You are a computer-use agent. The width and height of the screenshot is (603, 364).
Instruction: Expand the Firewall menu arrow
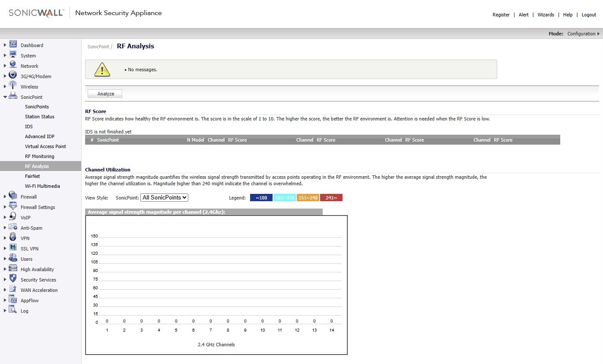[5, 196]
